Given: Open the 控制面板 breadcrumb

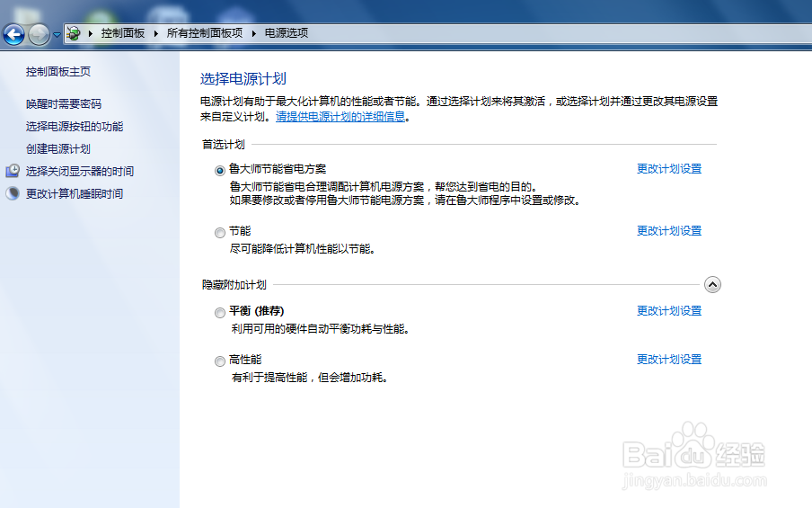Looking at the screenshot, I should [123, 33].
